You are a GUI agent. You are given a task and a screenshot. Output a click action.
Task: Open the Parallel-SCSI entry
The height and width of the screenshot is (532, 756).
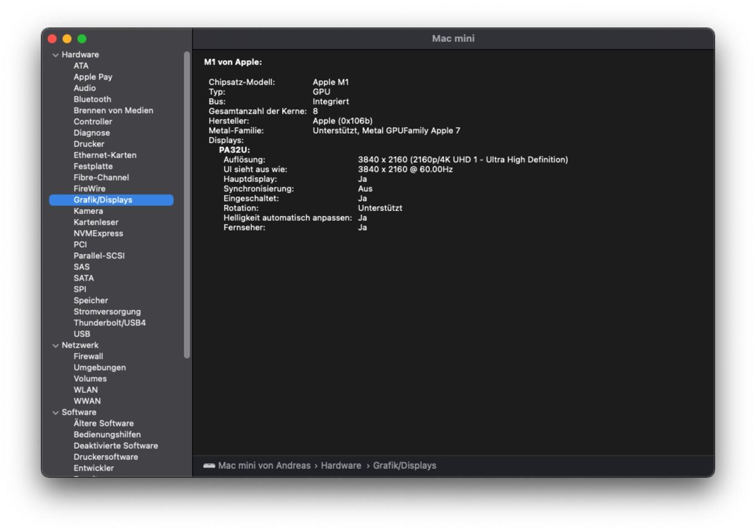pyautogui.click(x=99, y=256)
